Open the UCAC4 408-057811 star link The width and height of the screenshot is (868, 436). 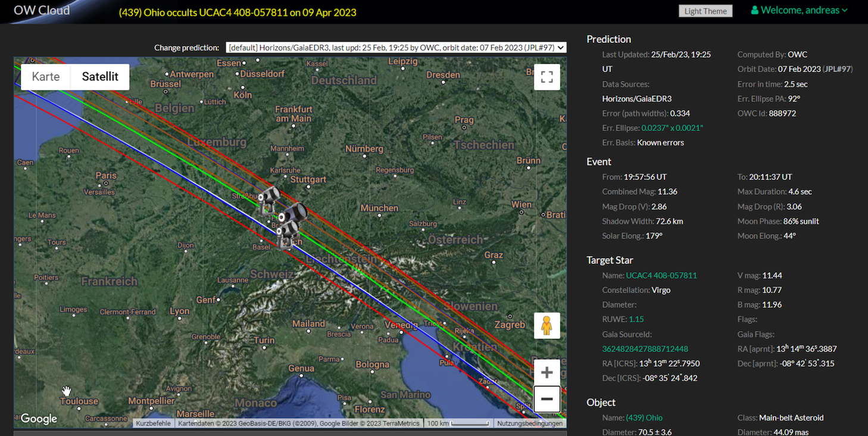pos(661,275)
